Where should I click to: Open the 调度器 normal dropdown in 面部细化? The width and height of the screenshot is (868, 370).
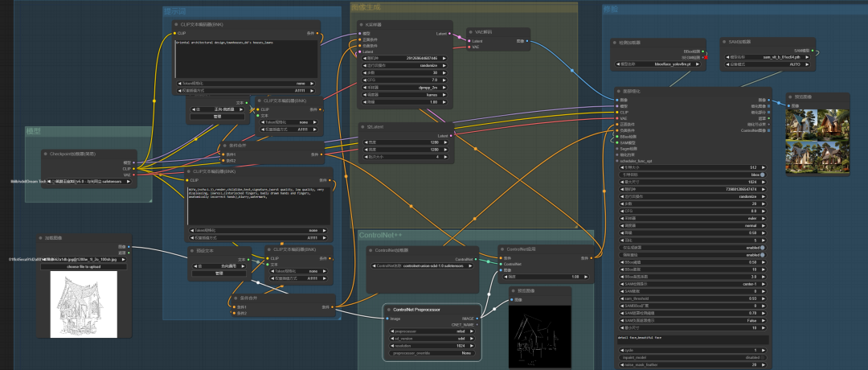(693, 225)
